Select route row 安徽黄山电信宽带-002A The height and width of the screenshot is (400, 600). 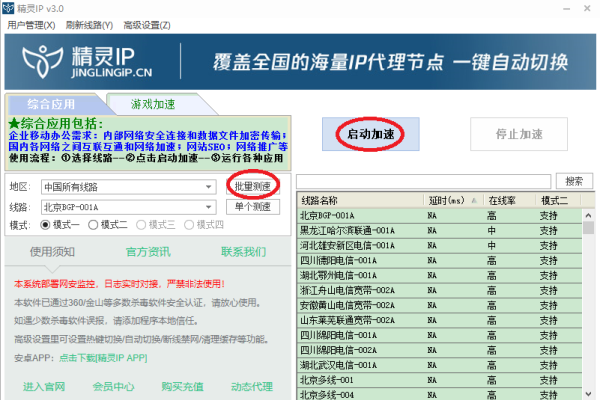pos(440,305)
